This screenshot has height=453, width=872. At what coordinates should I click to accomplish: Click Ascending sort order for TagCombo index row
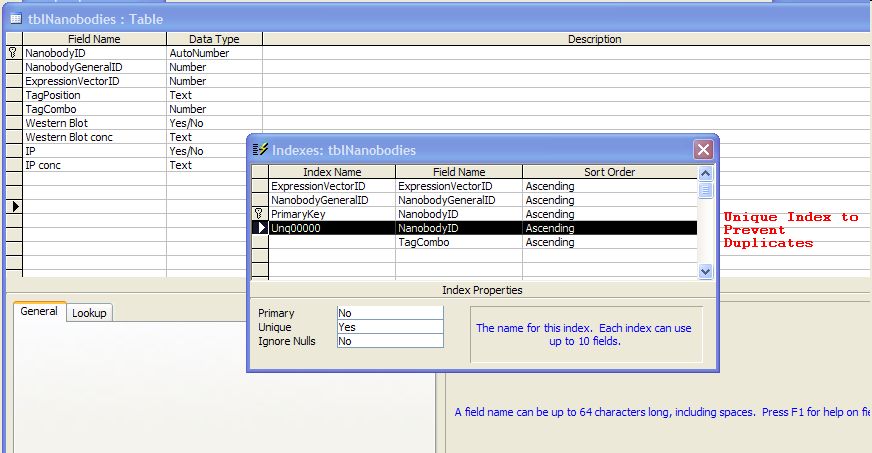point(610,242)
